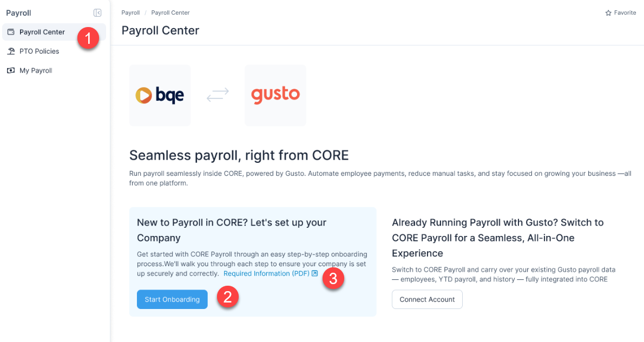The height and width of the screenshot is (342, 644).
Task: Select the Payroll Center icon in sidebar
Action: [x=11, y=32]
